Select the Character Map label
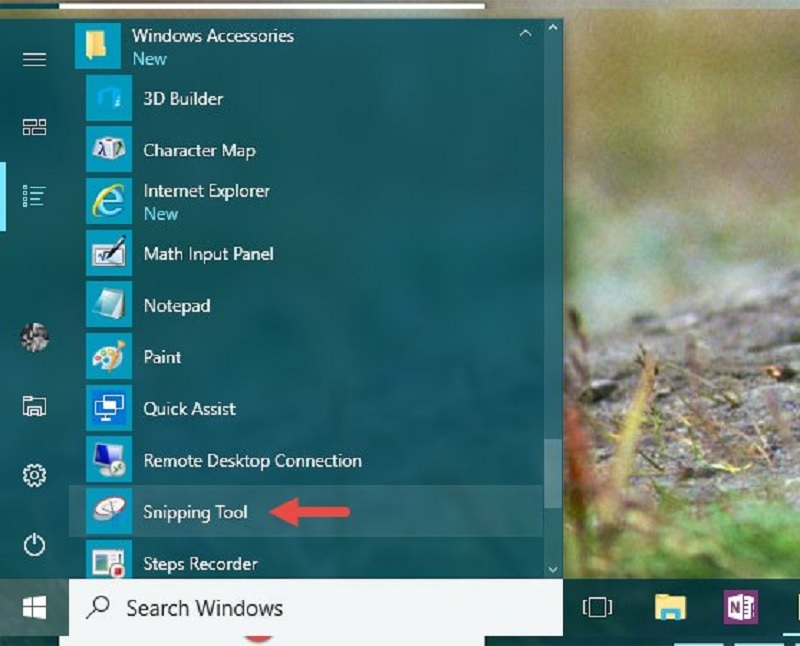This screenshot has height=646, width=800. [x=199, y=151]
